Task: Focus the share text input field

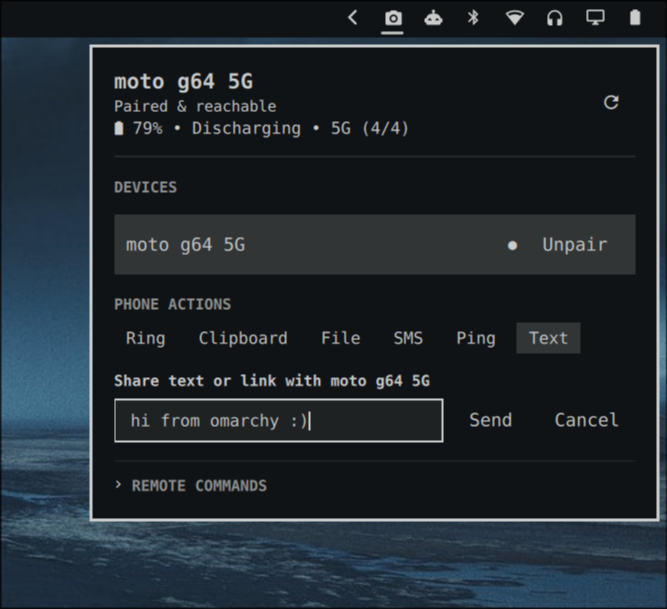Action: tap(279, 421)
